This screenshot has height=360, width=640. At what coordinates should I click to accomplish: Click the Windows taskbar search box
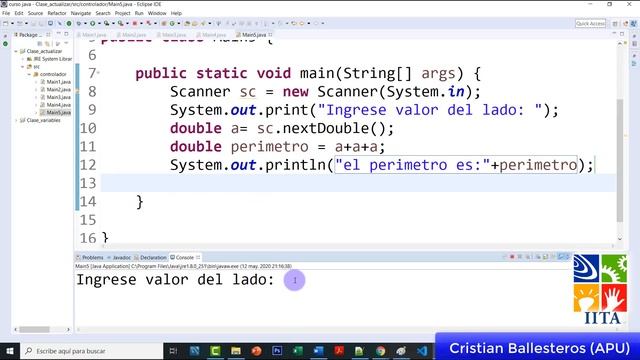click(91, 351)
